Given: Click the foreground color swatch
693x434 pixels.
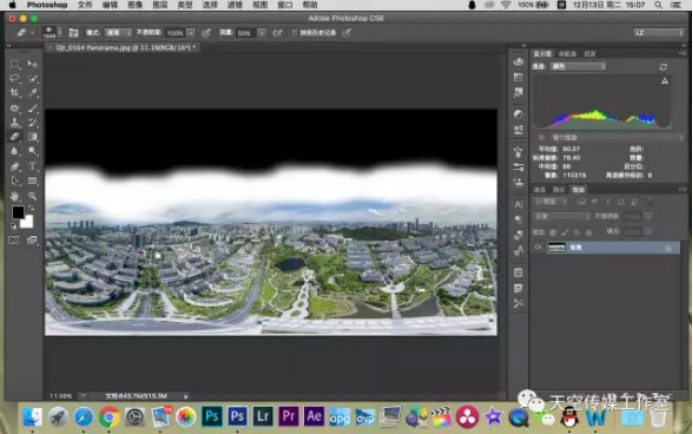Looking at the screenshot, I should point(17,213).
